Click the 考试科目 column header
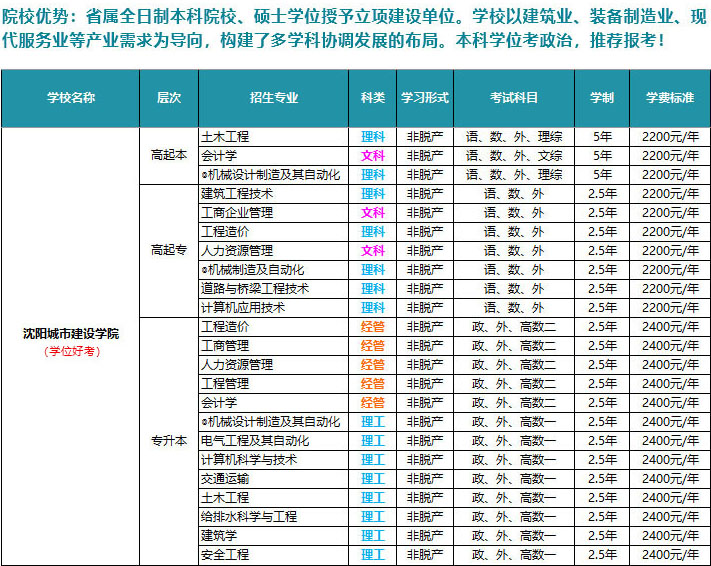This screenshot has width=711, height=566. [514, 98]
